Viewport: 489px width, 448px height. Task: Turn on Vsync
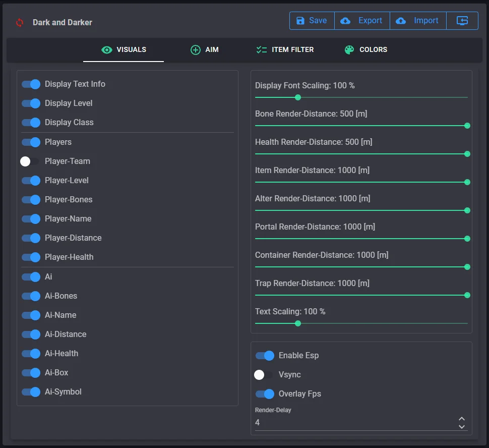pos(264,375)
